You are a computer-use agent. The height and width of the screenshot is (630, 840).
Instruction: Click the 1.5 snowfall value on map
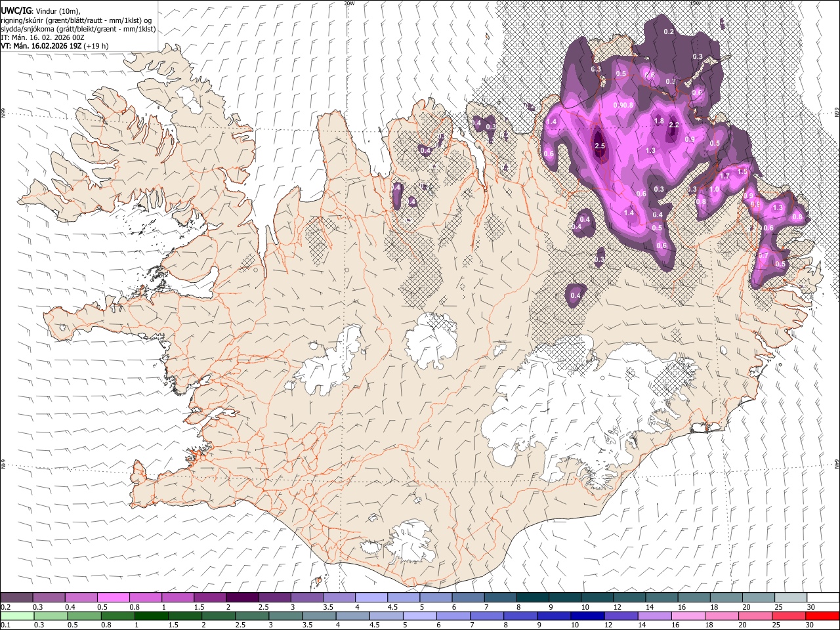(x=742, y=171)
